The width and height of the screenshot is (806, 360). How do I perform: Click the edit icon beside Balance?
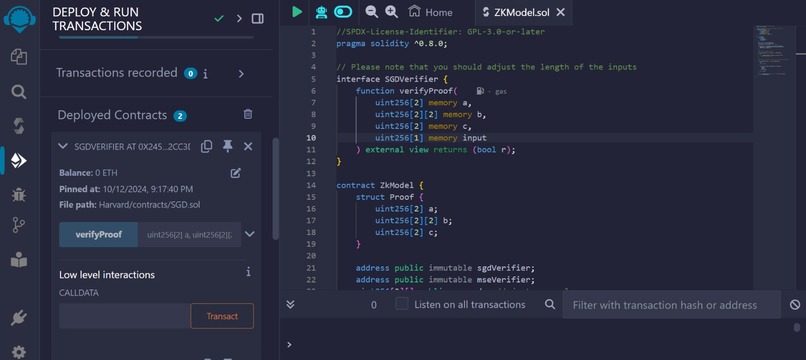point(235,173)
